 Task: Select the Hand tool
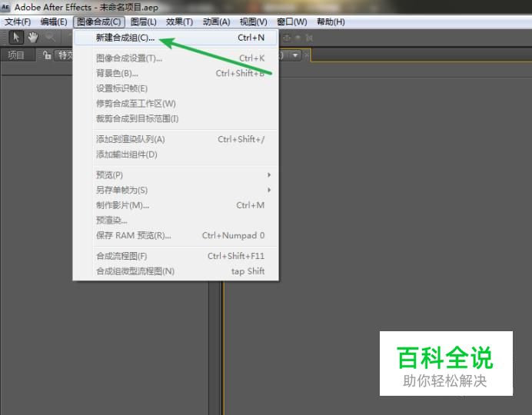point(33,38)
